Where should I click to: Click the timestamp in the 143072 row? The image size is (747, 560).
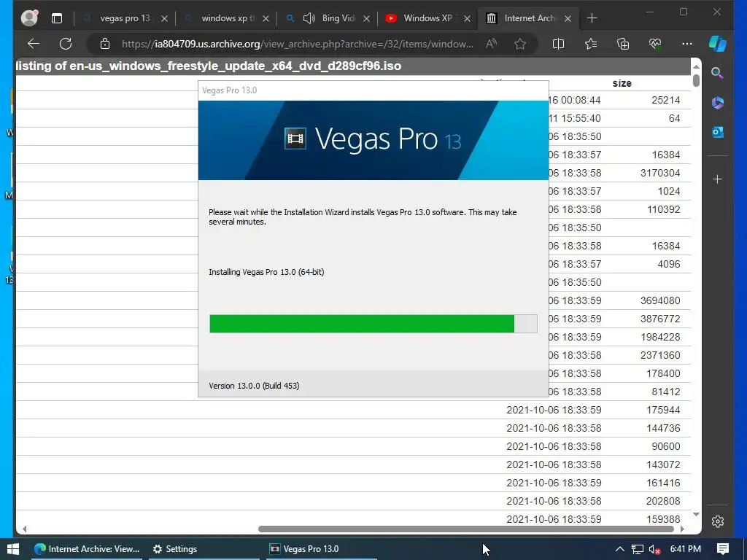[x=554, y=464]
